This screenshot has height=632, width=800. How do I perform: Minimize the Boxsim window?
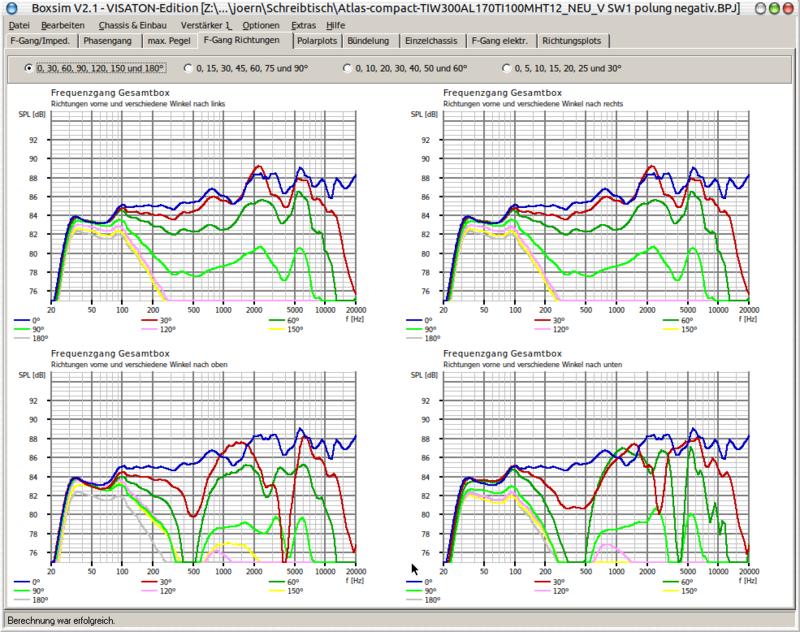(762, 8)
